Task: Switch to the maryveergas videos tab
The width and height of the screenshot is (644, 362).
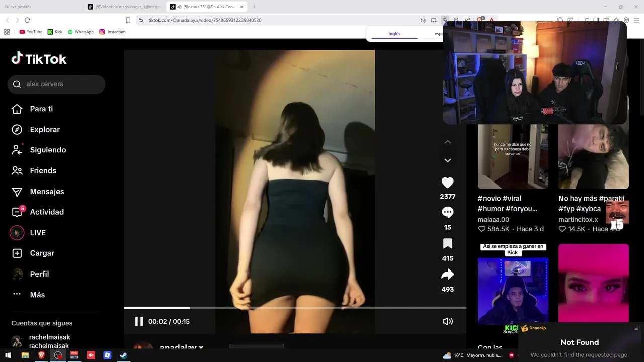Action: pos(123,7)
